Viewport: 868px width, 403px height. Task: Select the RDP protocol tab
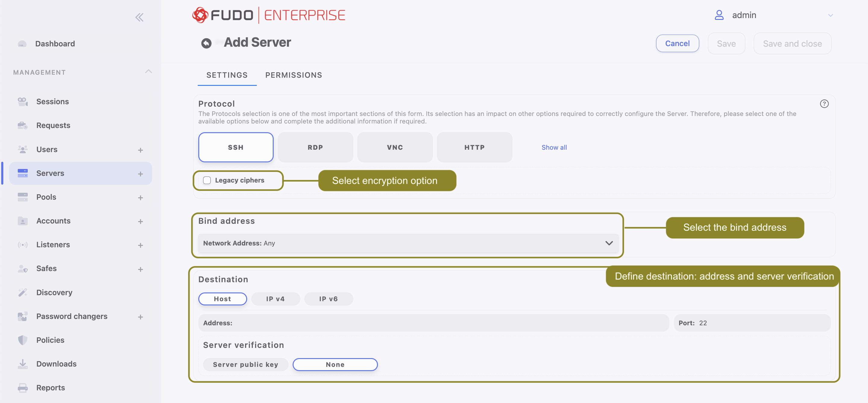coord(315,147)
